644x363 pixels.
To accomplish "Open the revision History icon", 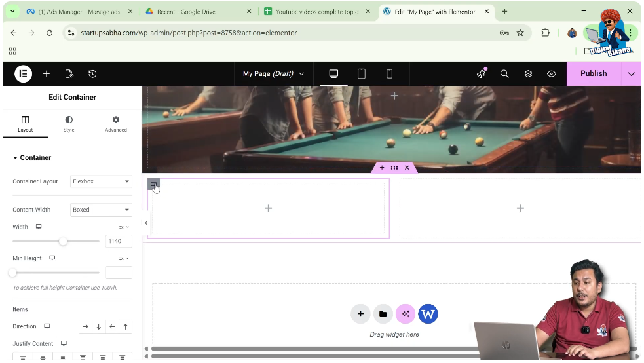I will pyautogui.click(x=92, y=74).
